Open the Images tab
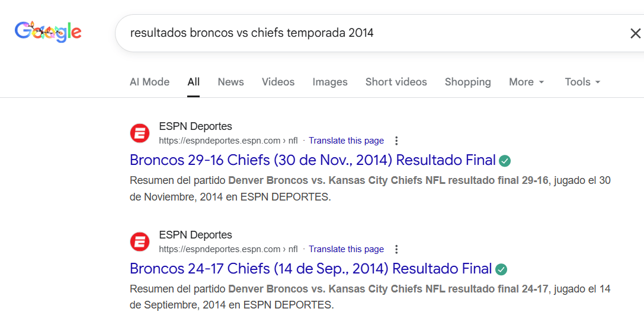 pyautogui.click(x=330, y=82)
